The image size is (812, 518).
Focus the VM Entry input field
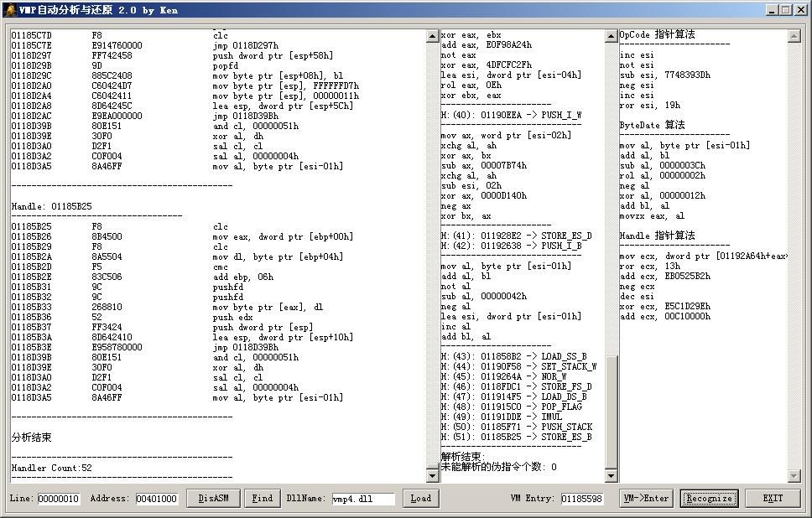[581, 499]
